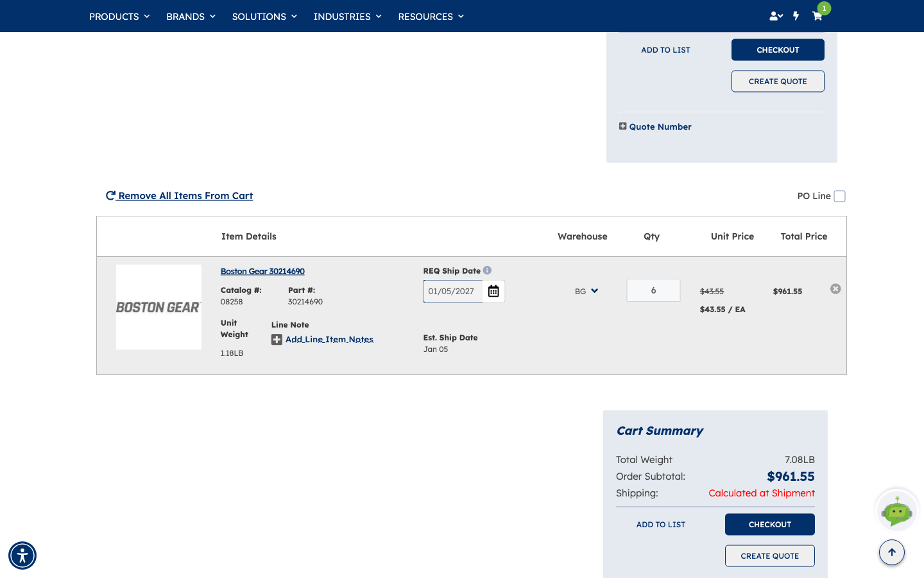The width and height of the screenshot is (924, 578).
Task: Click the Boston Gear product thumbnail
Action: pyautogui.click(x=158, y=307)
